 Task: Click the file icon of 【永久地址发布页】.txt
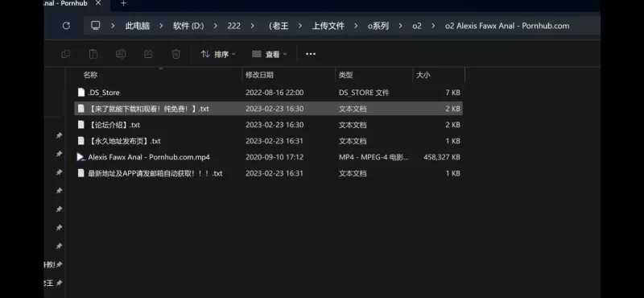pyautogui.click(x=81, y=141)
